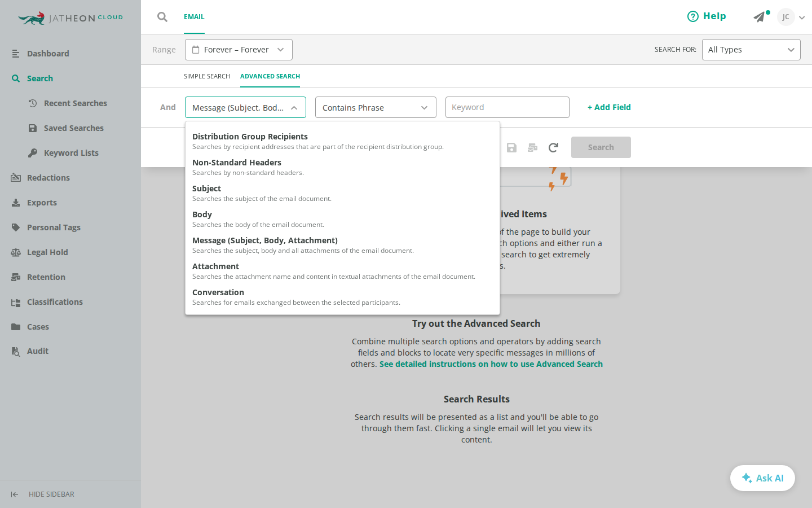Click the icon right of the save icon
This screenshot has height=508, width=812.
[x=532, y=147]
